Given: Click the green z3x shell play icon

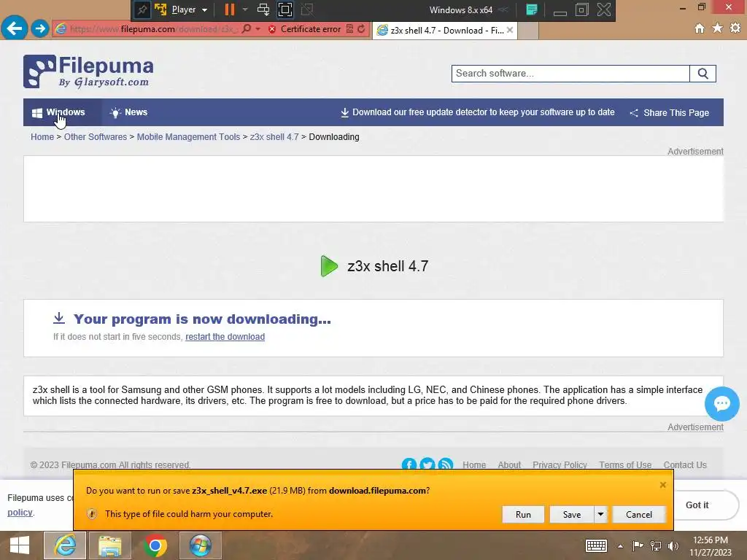Looking at the screenshot, I should [329, 265].
